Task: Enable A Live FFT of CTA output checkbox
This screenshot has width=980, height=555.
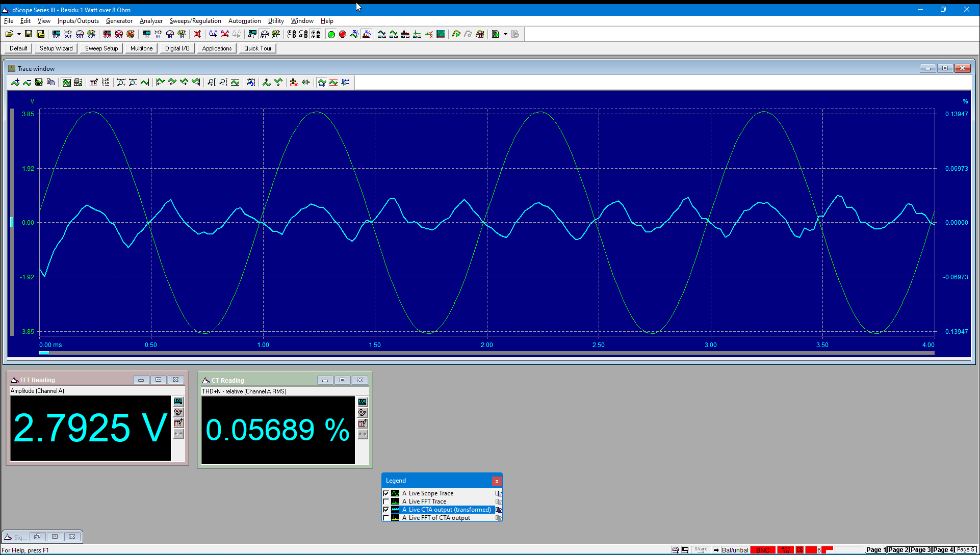Action: pos(386,518)
